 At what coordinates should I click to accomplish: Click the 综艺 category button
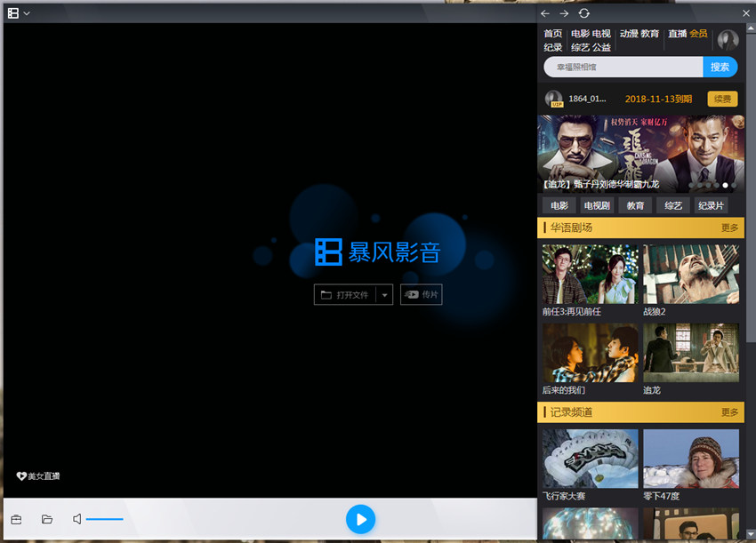(673, 205)
